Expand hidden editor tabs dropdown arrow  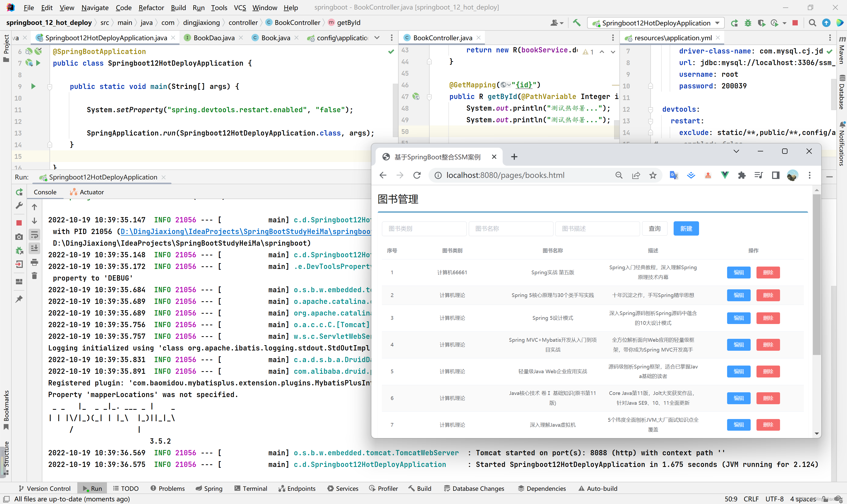pos(377,38)
